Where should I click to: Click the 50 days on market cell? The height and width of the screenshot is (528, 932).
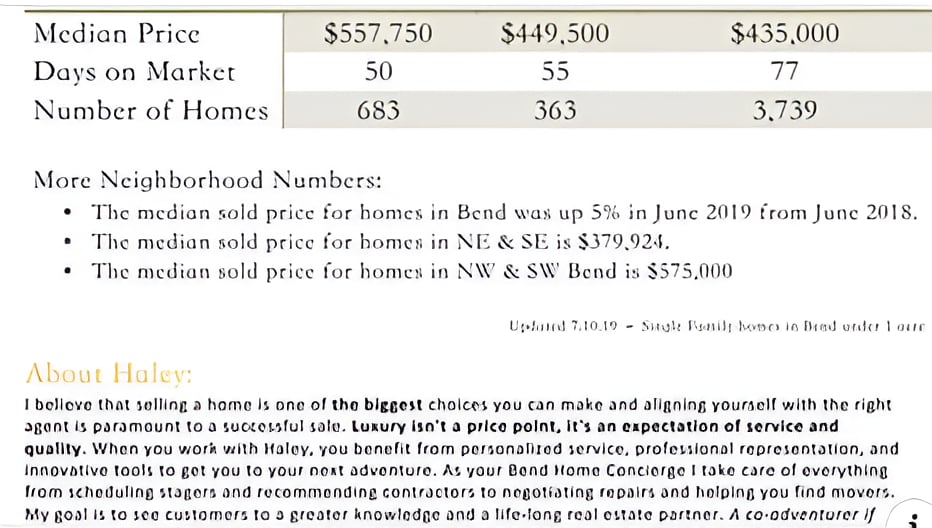[x=378, y=71]
